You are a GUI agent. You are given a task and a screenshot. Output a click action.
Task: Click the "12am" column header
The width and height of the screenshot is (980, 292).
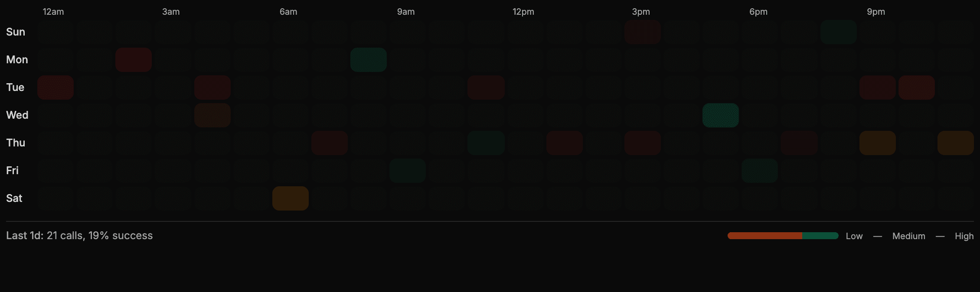[53, 12]
